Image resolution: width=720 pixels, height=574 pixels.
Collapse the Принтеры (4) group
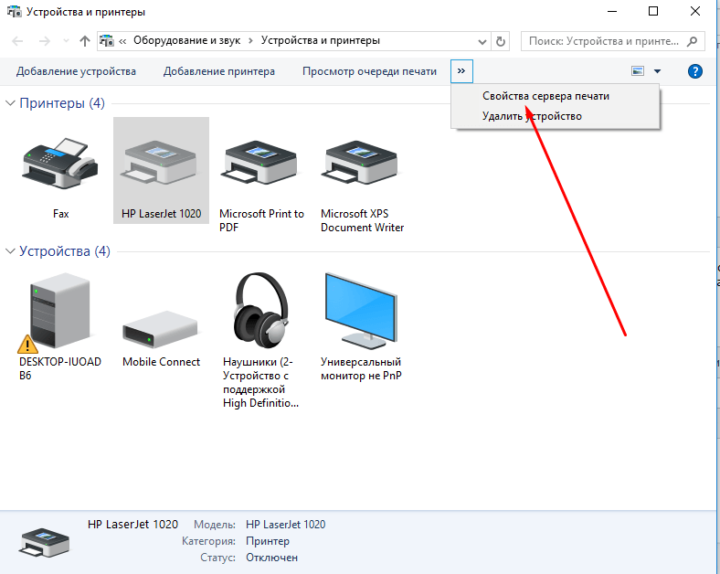pos(11,104)
